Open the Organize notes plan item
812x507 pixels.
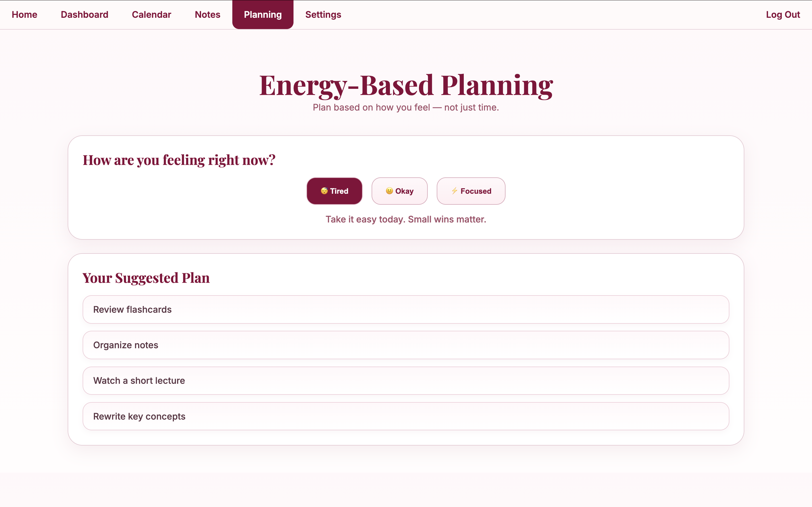406,345
